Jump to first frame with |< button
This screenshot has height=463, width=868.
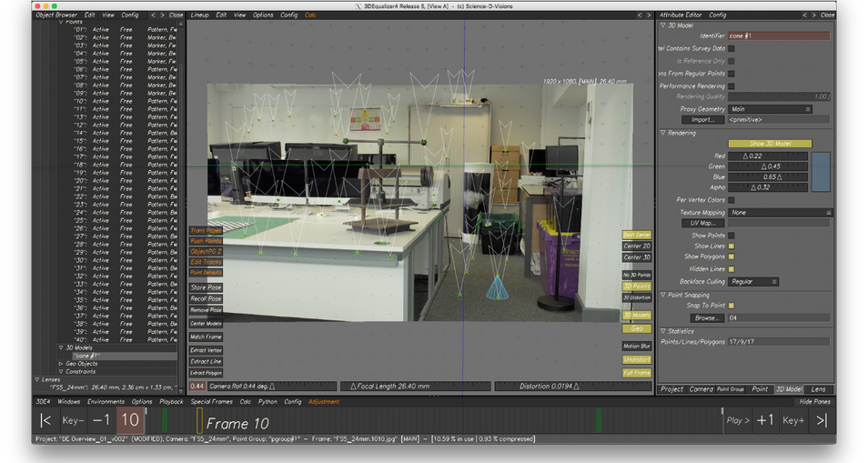pos(45,421)
